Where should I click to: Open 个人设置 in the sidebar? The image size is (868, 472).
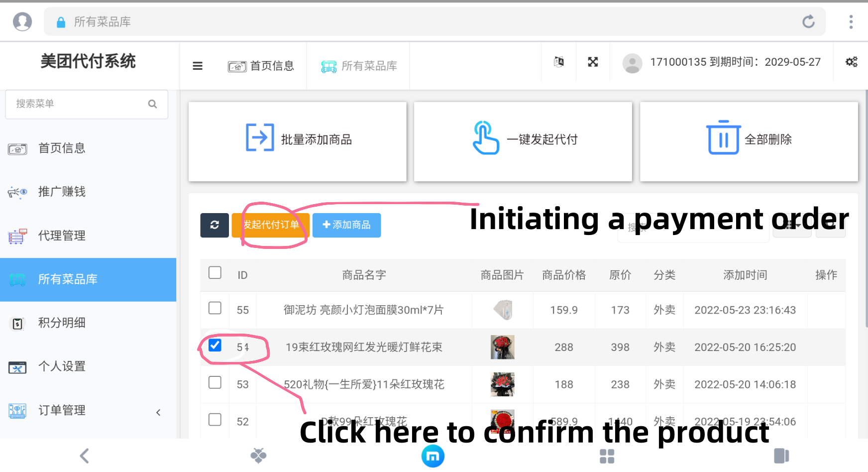(88, 367)
